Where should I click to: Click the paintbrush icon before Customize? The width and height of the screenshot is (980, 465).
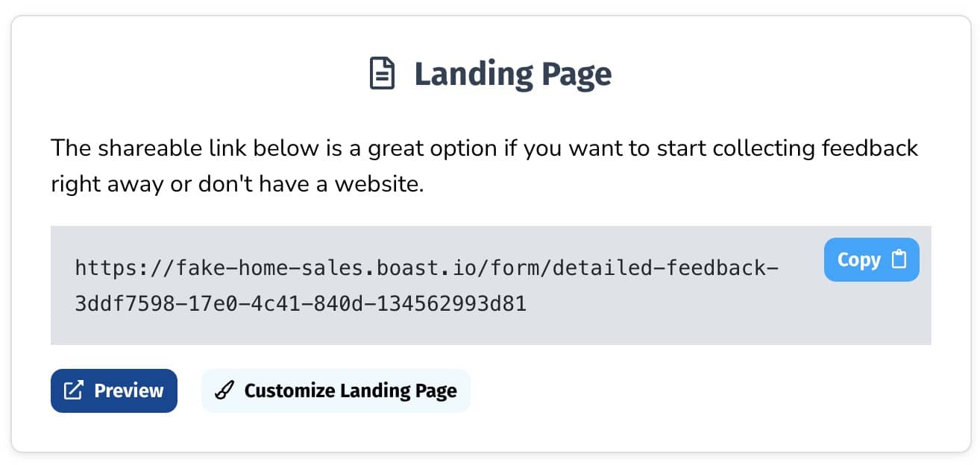(x=224, y=390)
